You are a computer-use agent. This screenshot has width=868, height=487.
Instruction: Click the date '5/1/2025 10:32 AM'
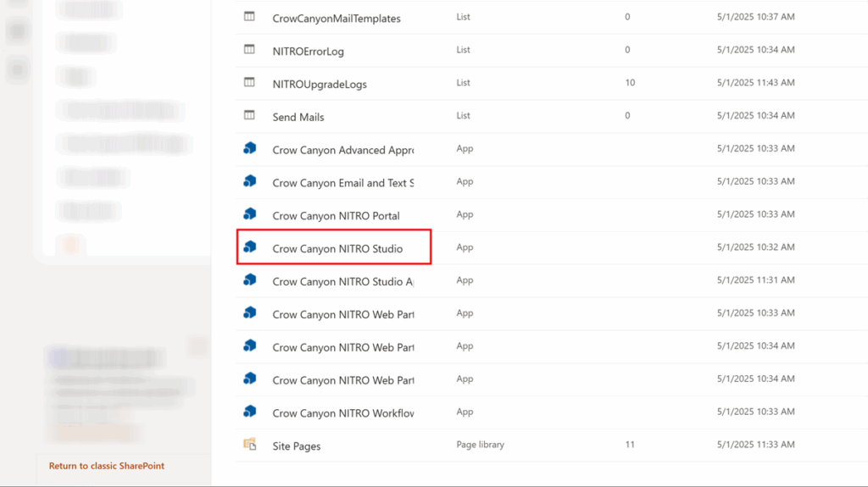click(x=755, y=246)
